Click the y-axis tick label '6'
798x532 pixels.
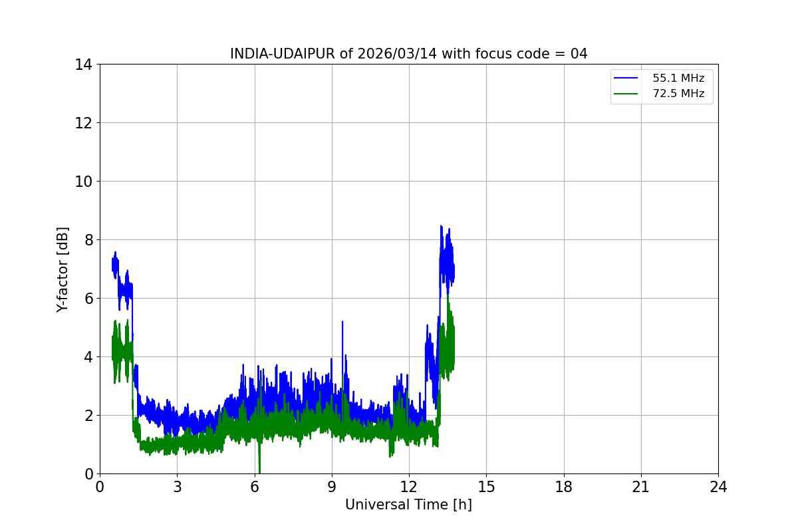click(88, 299)
